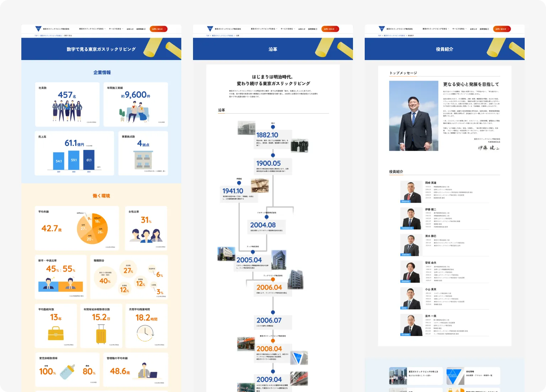Viewport: 546px width, 392px height.
Task: Click the president portrait photo in トップメッセージ
Action: pyautogui.click(x=414, y=116)
